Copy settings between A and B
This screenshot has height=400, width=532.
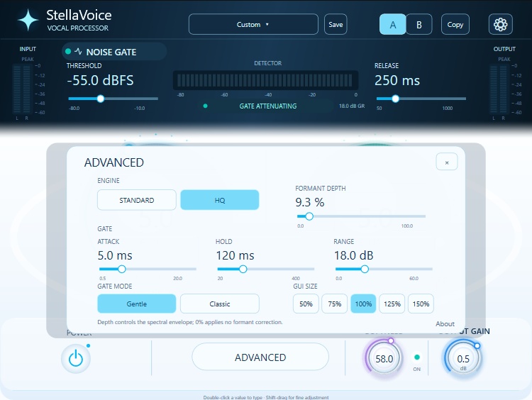coord(455,24)
